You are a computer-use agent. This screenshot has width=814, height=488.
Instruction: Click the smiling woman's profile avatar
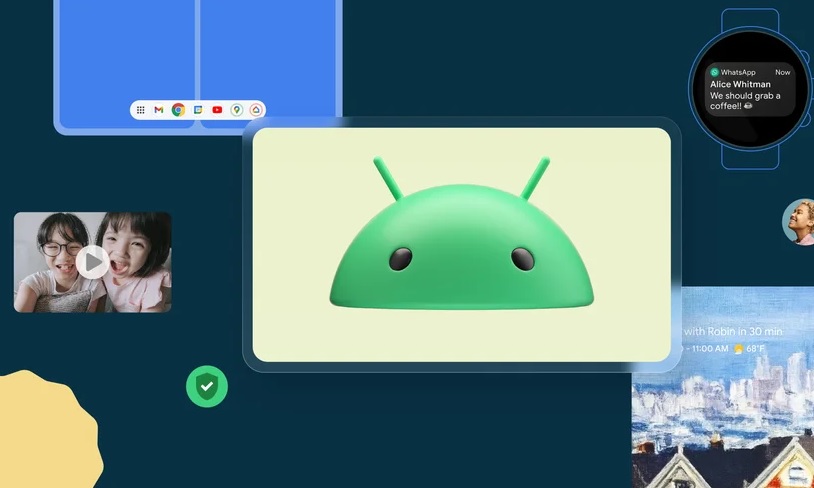coord(798,222)
